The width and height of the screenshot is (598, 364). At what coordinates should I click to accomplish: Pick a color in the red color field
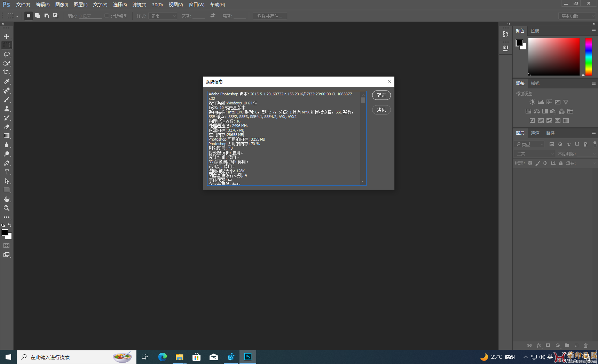[554, 57]
